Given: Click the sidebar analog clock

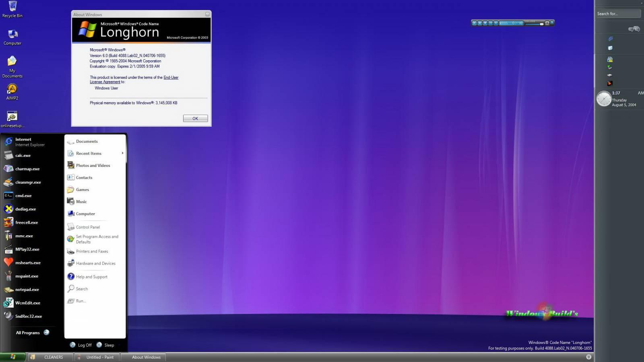Looking at the screenshot, I should point(604,99).
